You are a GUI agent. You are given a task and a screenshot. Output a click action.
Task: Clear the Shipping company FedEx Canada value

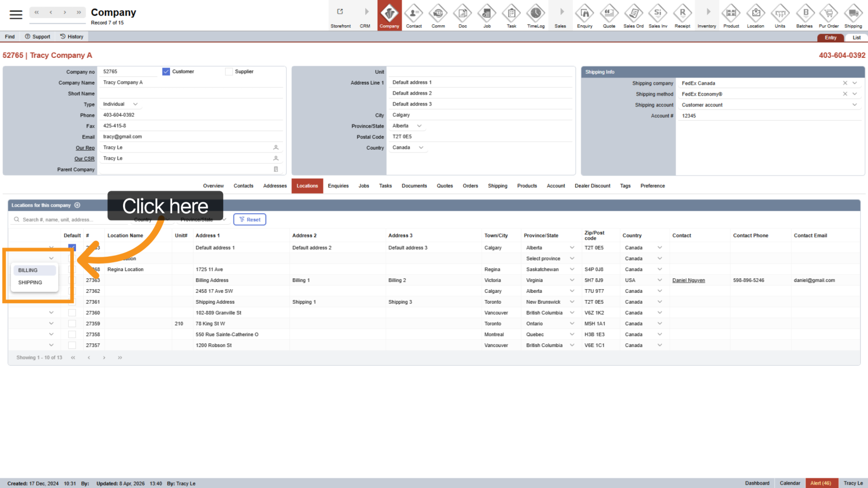(x=845, y=83)
